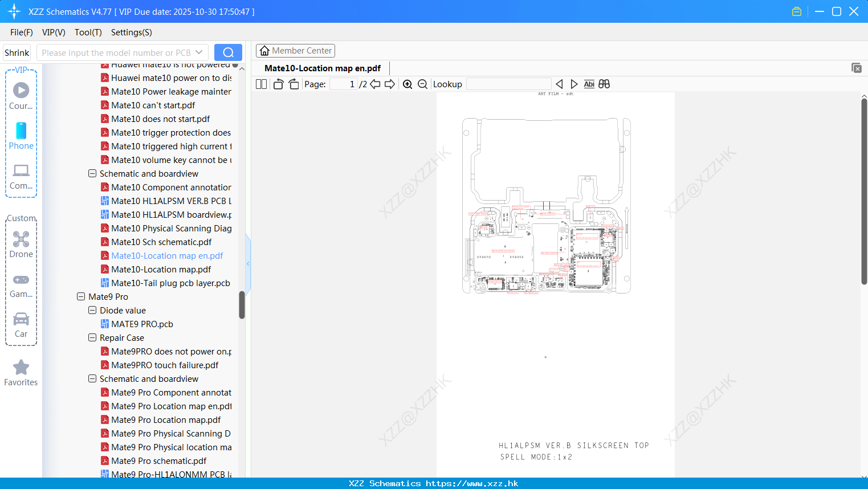Click the PDF vertical scrollbar
The width and height of the screenshot is (868, 489).
(x=864, y=191)
